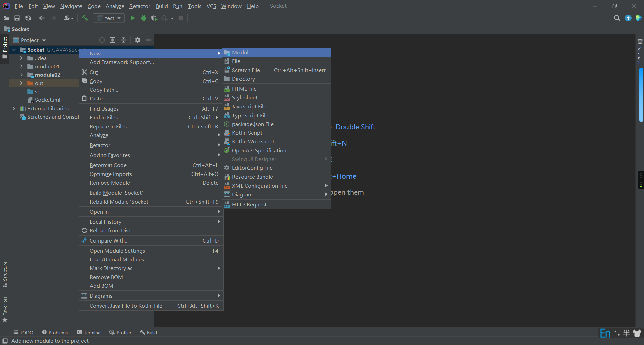Open XML Configuration File submenu
The height and width of the screenshot is (345, 644).
click(x=276, y=186)
